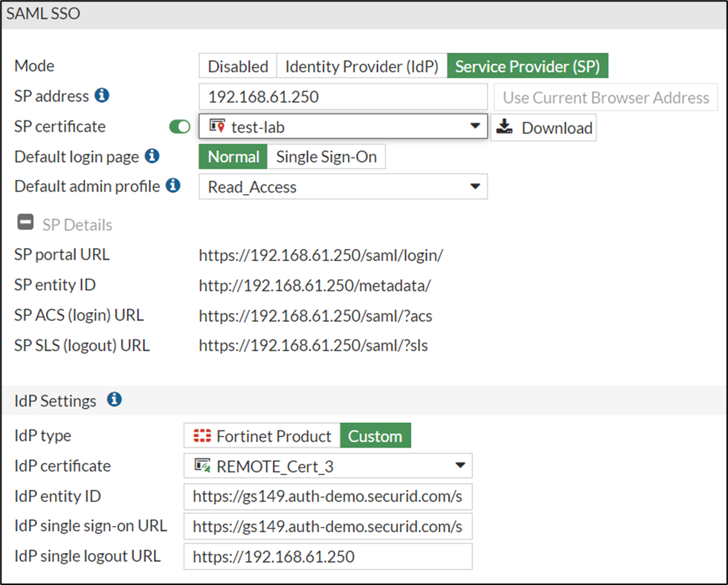Switch Mode to Identity Provider (IdP)

361,66
